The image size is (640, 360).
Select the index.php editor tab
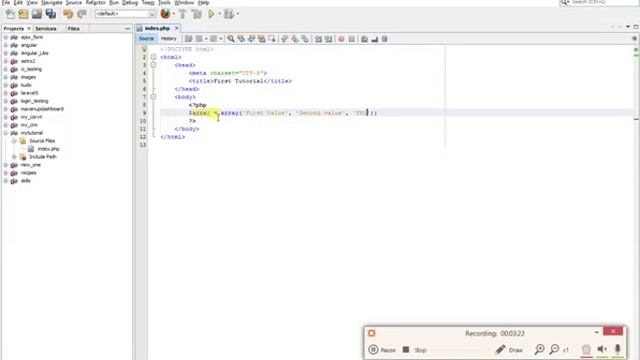point(157,28)
